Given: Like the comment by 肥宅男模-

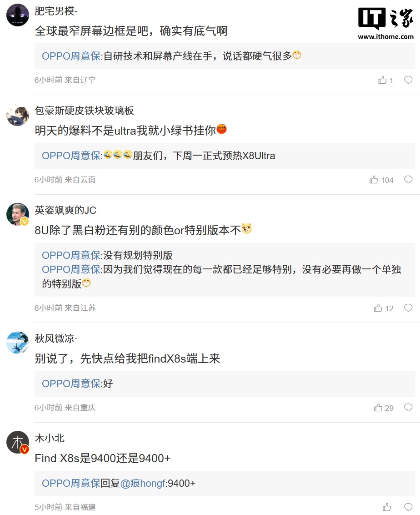Looking at the screenshot, I should coord(382,80).
